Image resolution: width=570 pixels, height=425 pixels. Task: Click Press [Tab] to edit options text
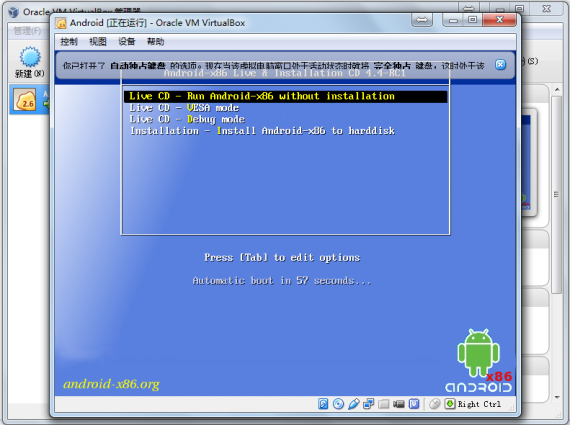pos(282,257)
